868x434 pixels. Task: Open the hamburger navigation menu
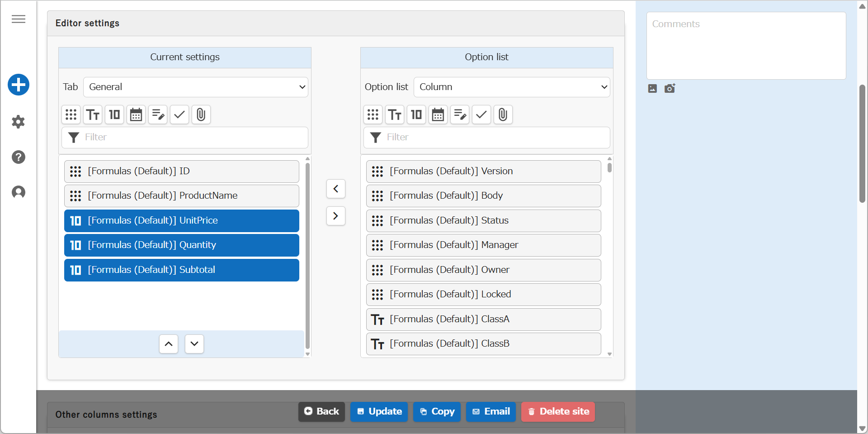click(19, 19)
